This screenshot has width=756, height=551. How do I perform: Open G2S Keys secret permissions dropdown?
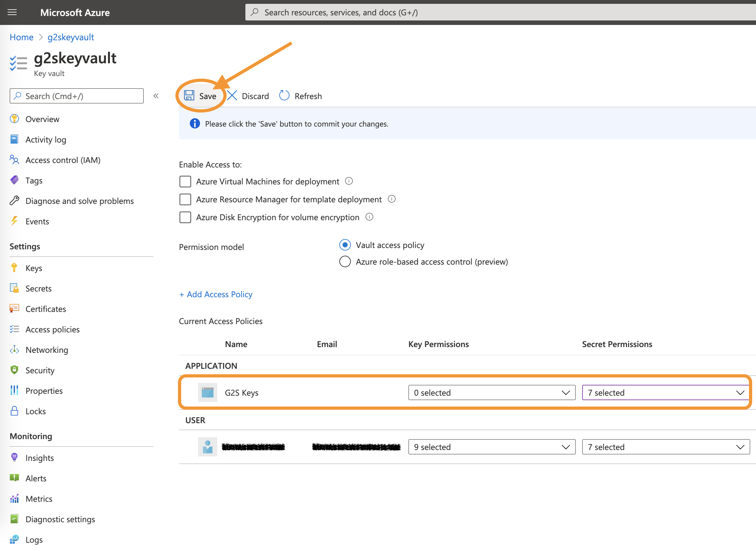coord(666,392)
